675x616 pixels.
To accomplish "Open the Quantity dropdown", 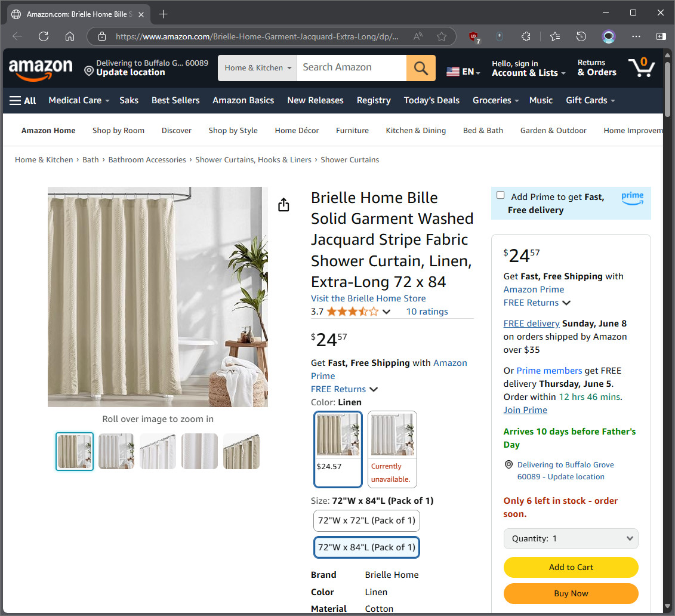I will click(x=571, y=539).
